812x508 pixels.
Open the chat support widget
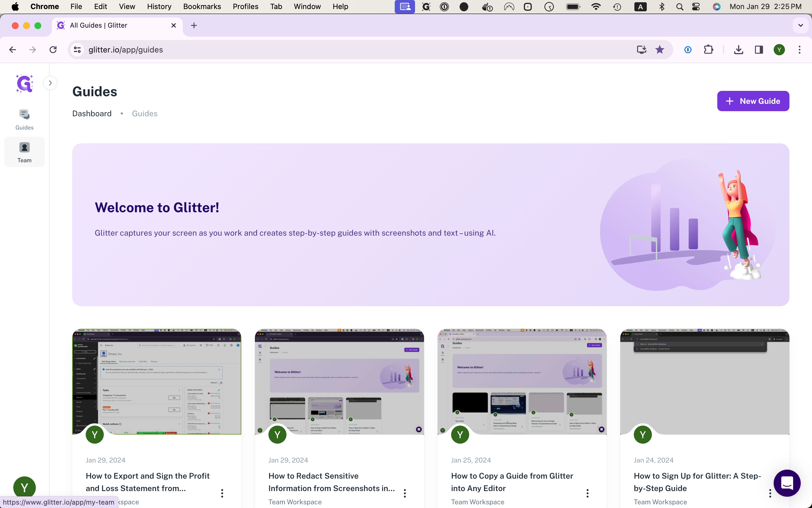point(787,483)
